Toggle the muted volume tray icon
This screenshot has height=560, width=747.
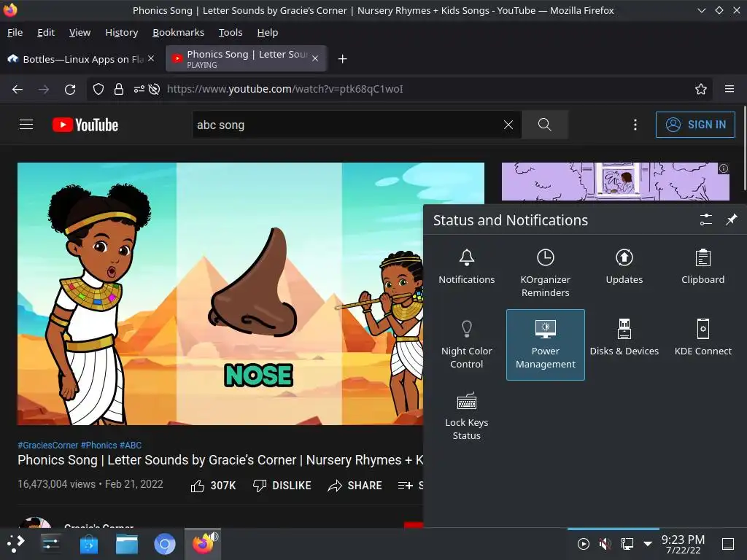(605, 543)
